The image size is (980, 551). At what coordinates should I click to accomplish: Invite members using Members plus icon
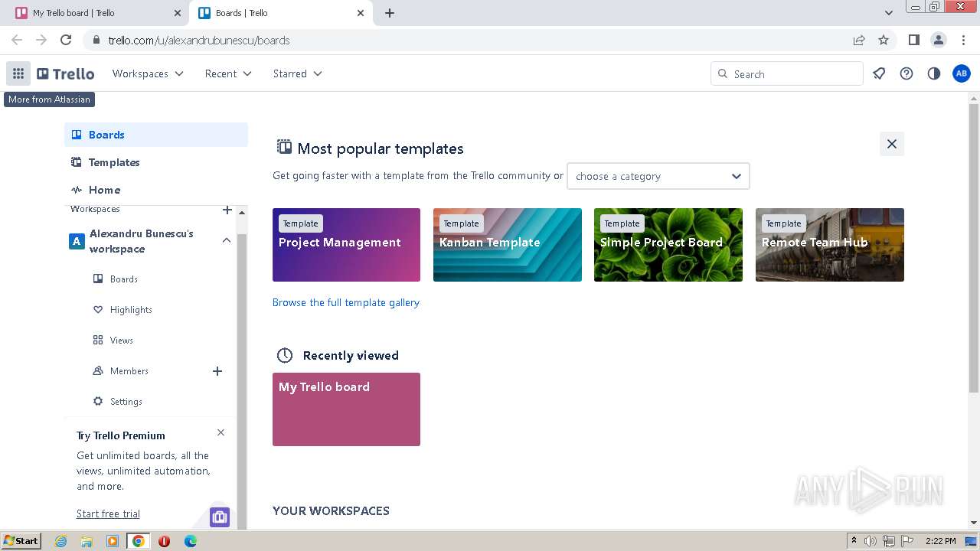217,371
